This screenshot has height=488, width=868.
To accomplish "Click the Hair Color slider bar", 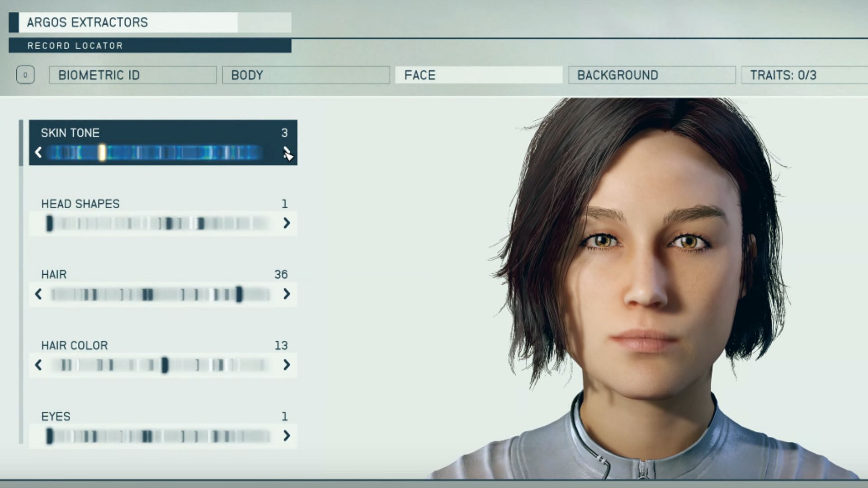I will [x=160, y=365].
